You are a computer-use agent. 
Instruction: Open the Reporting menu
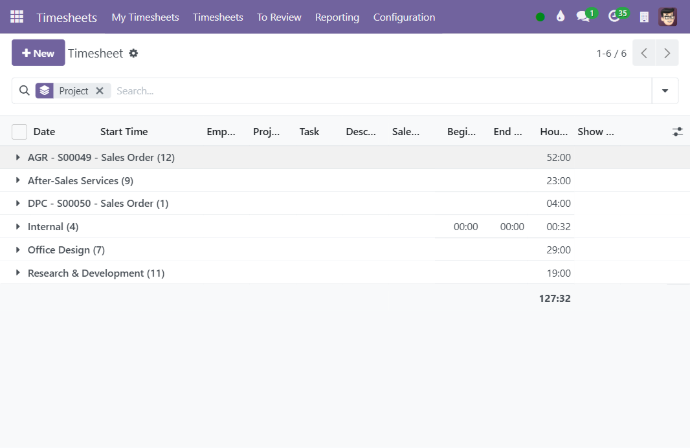point(337,17)
